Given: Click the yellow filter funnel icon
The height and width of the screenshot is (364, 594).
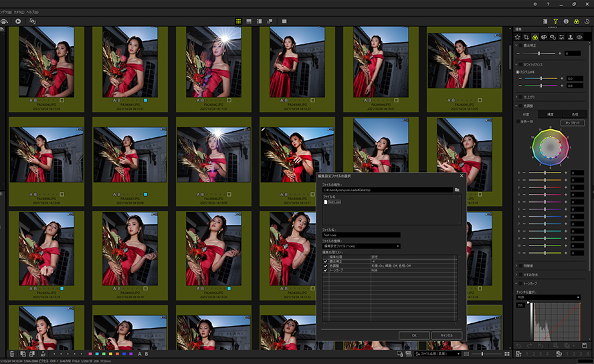Looking at the screenshot, I should 555,21.
